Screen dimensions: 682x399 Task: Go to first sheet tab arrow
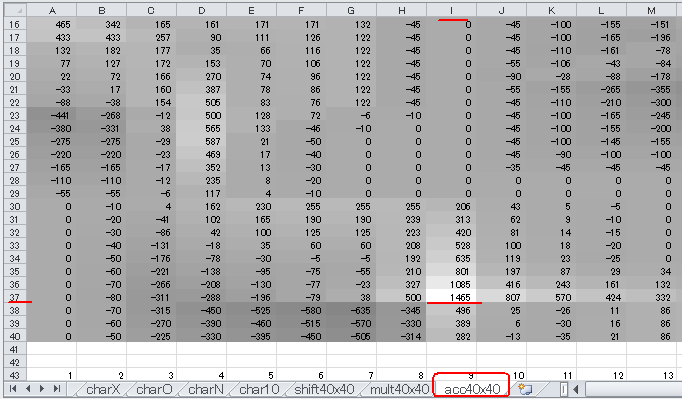pyautogui.click(x=13, y=389)
